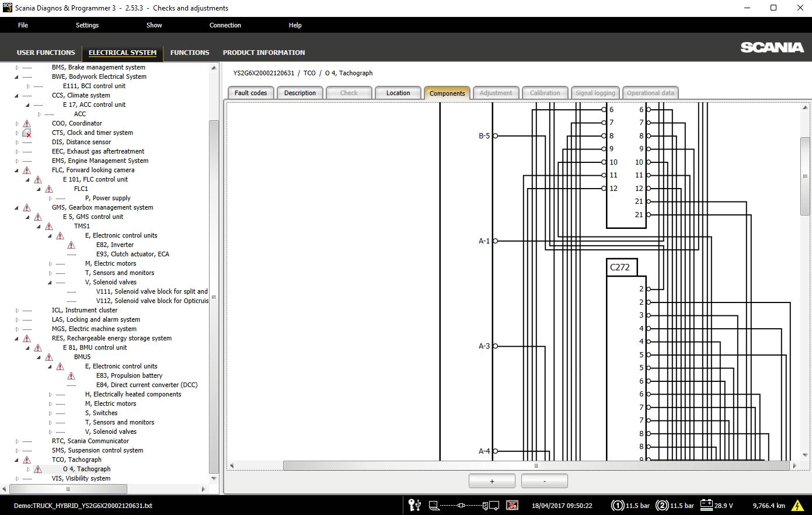
Task: Zoom in diagram with plus button
Action: pyautogui.click(x=492, y=481)
